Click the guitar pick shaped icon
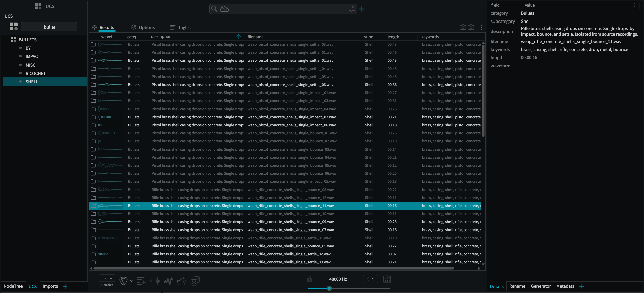This screenshot has height=293, width=644. click(x=123, y=281)
